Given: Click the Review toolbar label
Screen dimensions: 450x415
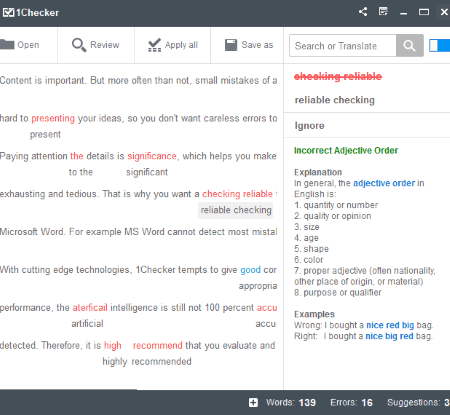Looking at the screenshot, I should (x=105, y=45).
